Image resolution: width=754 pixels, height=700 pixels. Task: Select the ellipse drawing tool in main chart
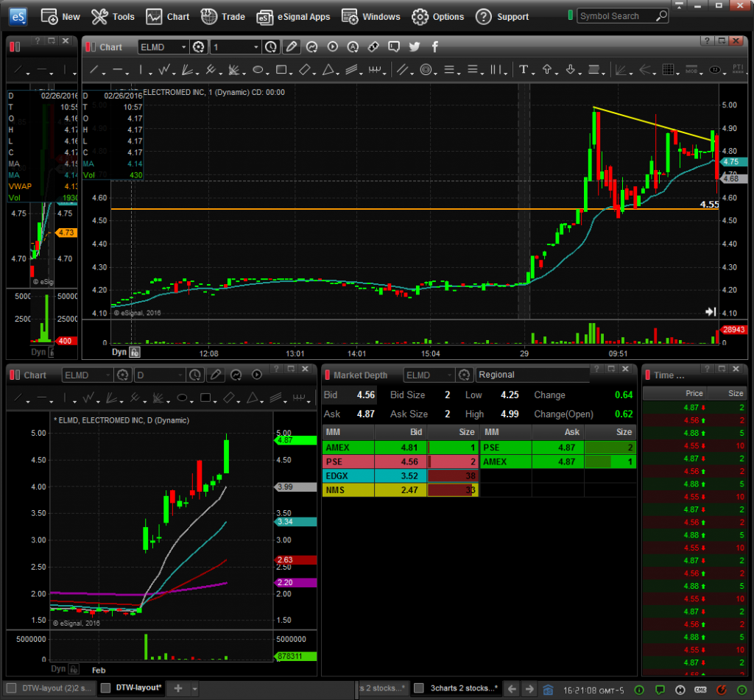click(x=258, y=70)
